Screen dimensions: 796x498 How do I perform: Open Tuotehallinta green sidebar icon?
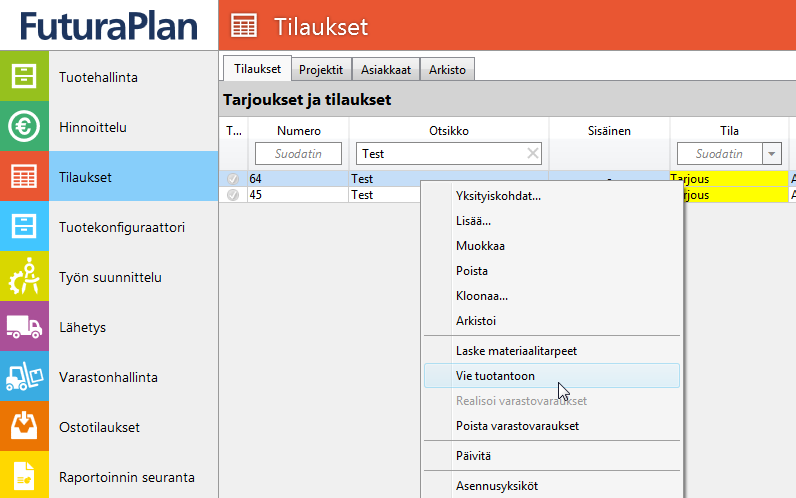pos(24,76)
